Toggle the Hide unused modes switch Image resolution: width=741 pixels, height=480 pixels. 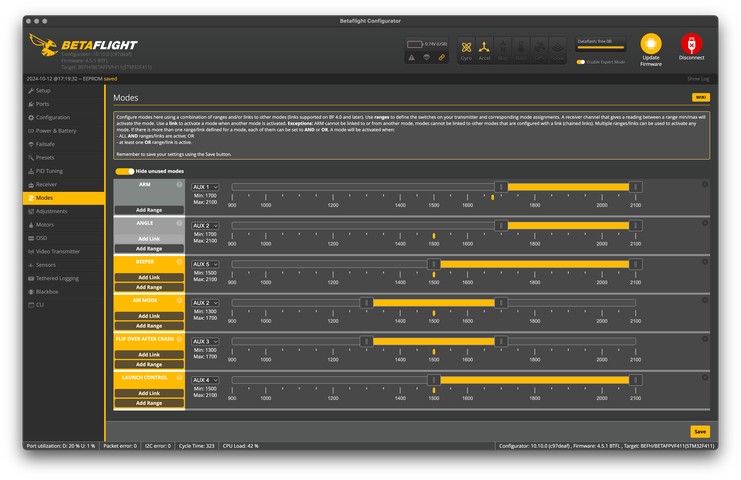click(125, 171)
